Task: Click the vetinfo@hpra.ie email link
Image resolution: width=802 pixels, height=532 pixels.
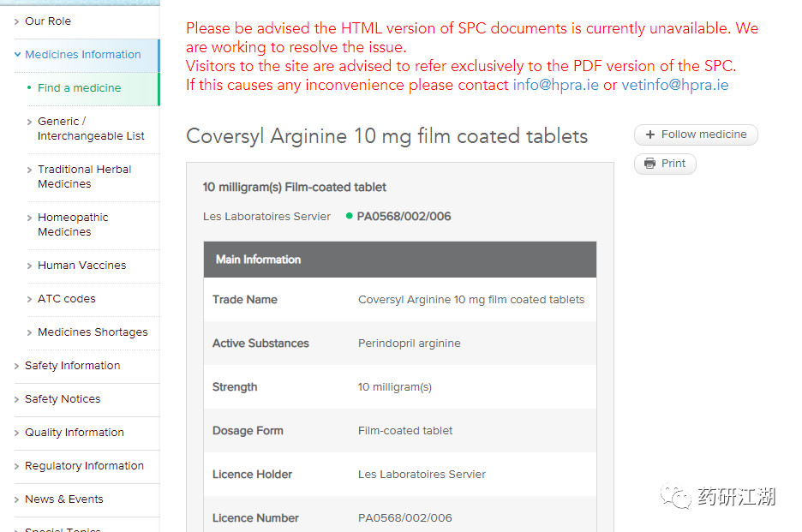Action: point(674,85)
